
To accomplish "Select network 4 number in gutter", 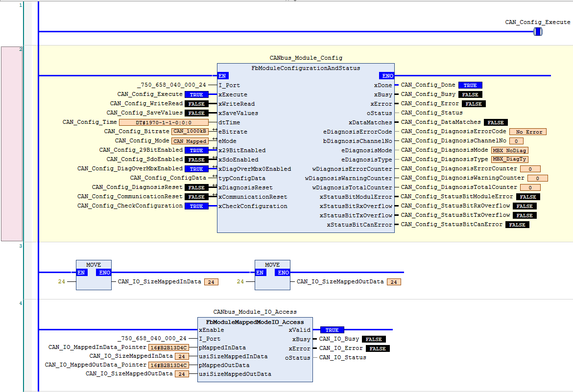I will 21,303.
